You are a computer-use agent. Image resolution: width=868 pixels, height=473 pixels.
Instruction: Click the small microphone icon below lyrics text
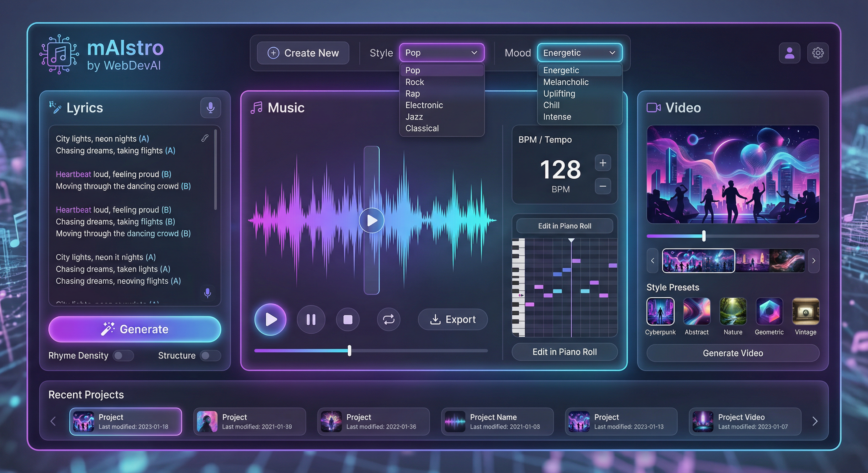[x=207, y=293]
